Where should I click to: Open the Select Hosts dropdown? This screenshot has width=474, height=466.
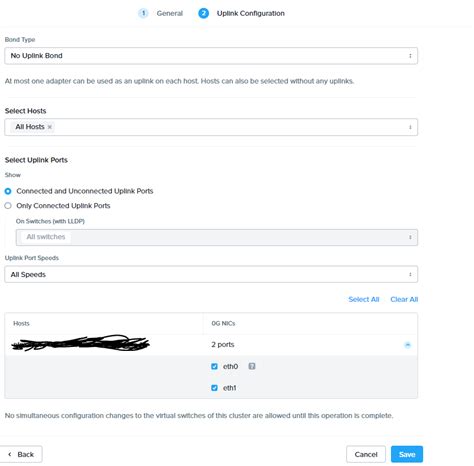pos(211,127)
